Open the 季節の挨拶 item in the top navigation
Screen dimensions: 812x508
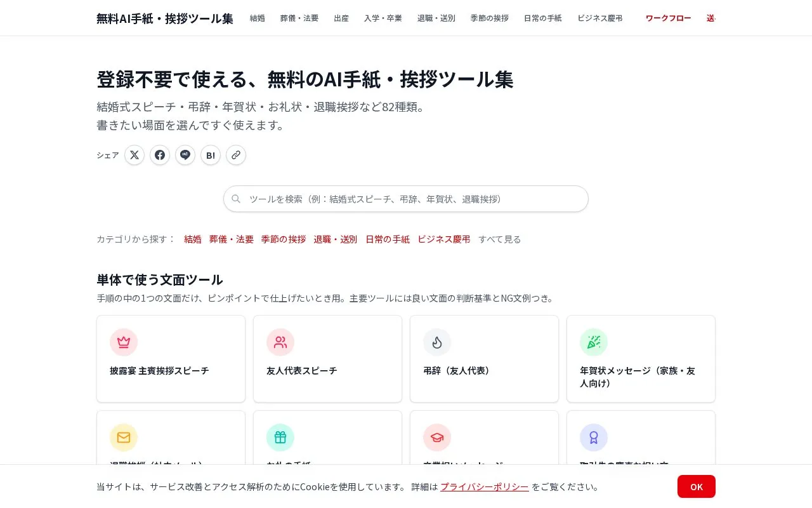(x=490, y=18)
